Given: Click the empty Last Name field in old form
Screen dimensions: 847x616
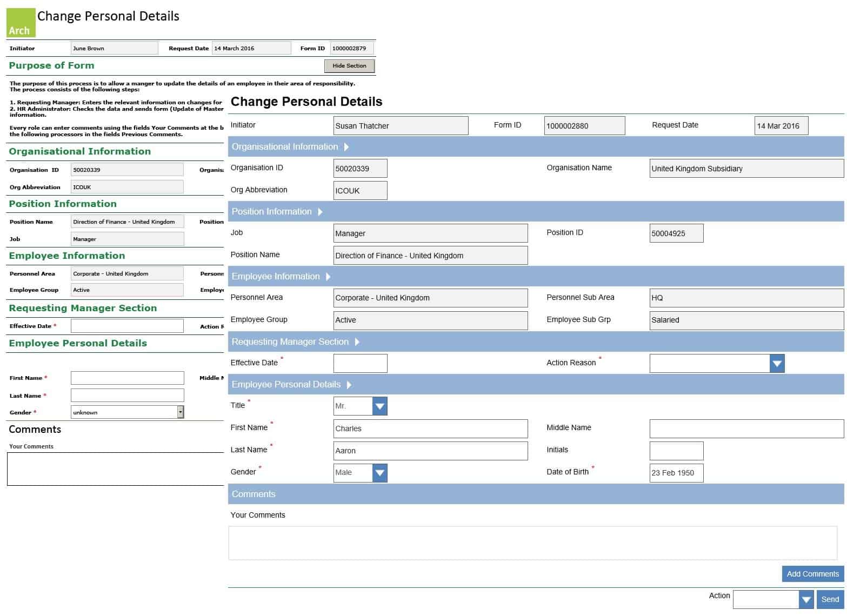Looking at the screenshot, I should point(128,396).
